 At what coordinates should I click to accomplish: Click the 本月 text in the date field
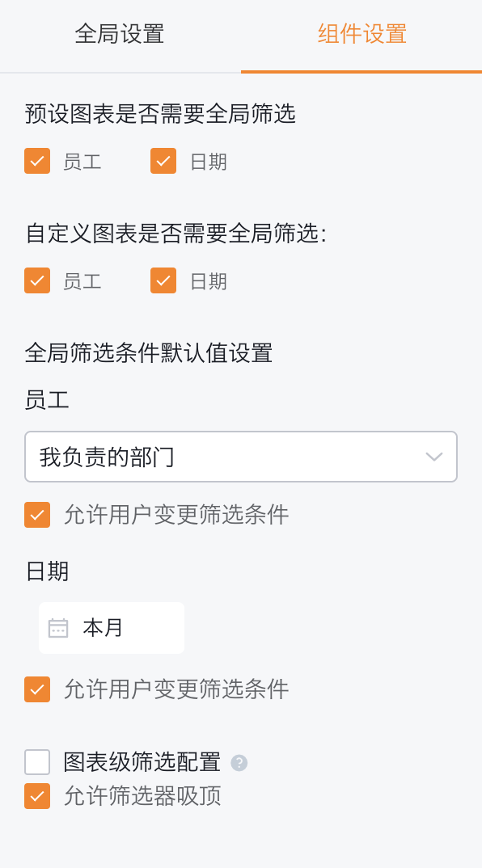(x=103, y=628)
